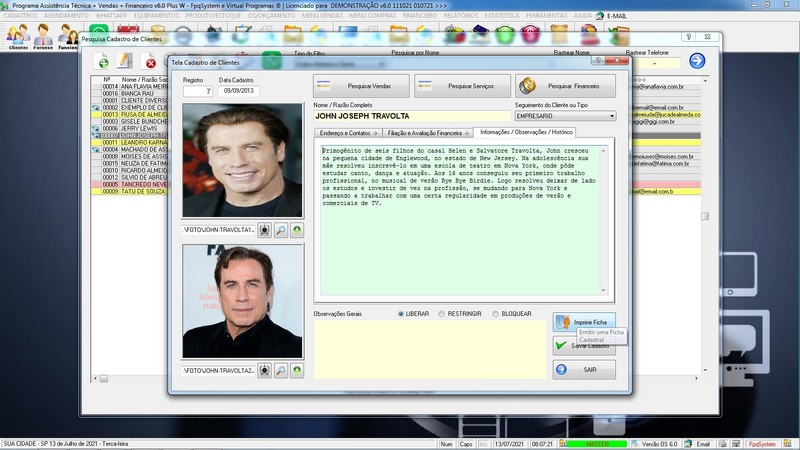Click Registro number field
Viewport: 800px width, 450px height.
pyautogui.click(x=198, y=91)
